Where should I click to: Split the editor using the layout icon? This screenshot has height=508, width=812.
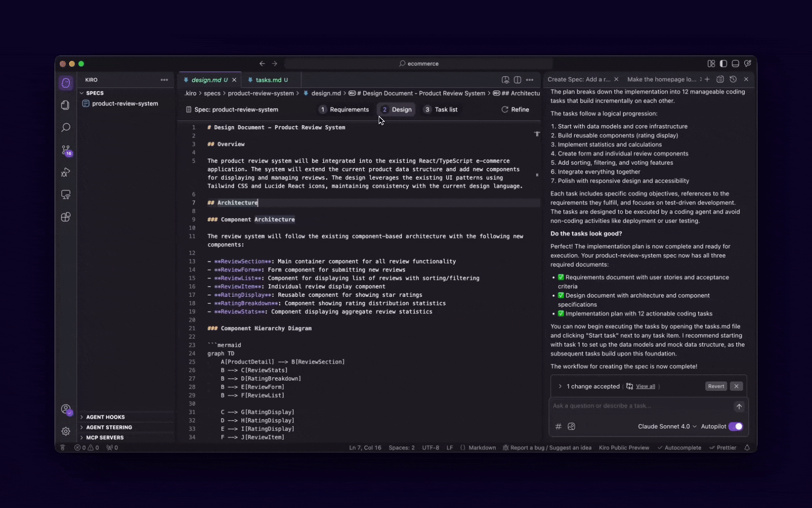click(x=517, y=80)
